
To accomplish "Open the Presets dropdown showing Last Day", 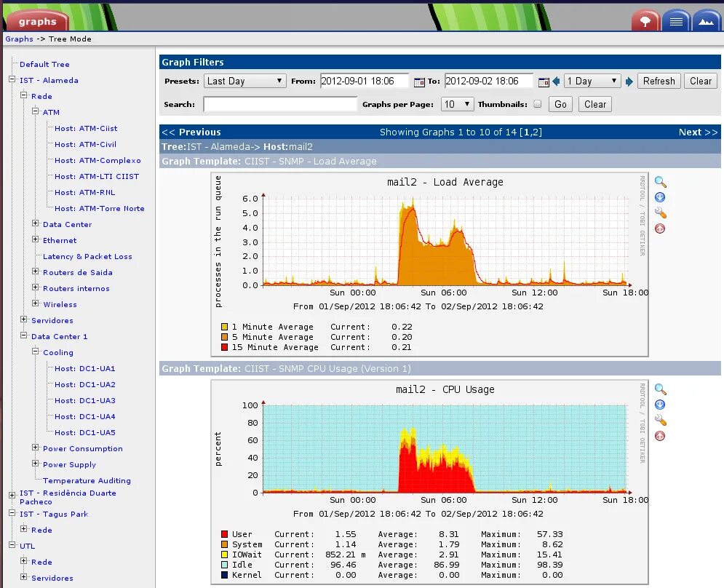I will (x=244, y=82).
